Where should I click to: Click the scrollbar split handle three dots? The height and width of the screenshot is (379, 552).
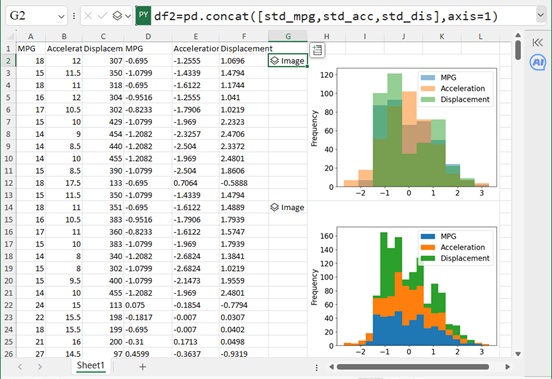tap(316, 367)
